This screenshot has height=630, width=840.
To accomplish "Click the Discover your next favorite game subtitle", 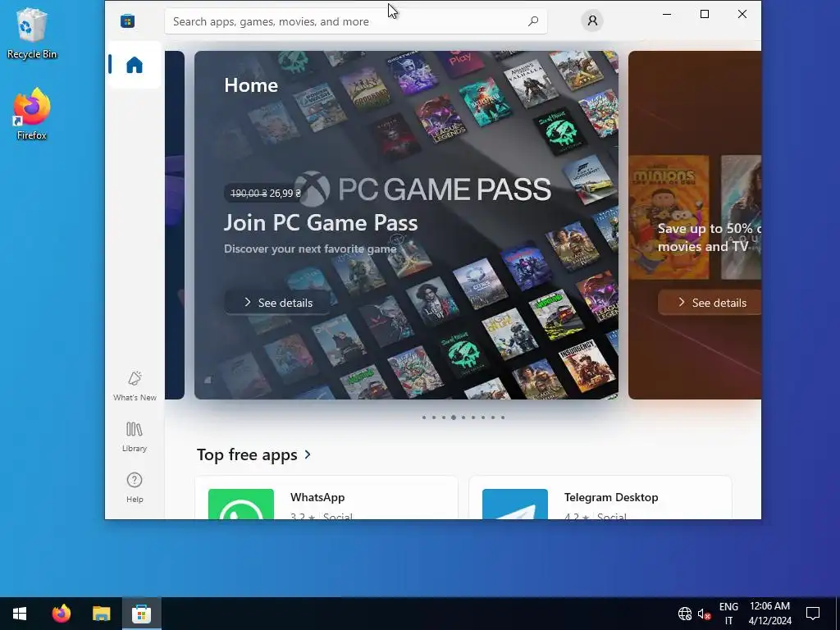I will (x=310, y=249).
